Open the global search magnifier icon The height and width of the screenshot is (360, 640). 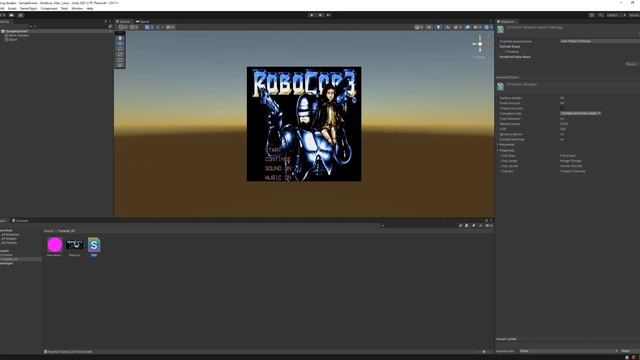pos(601,15)
